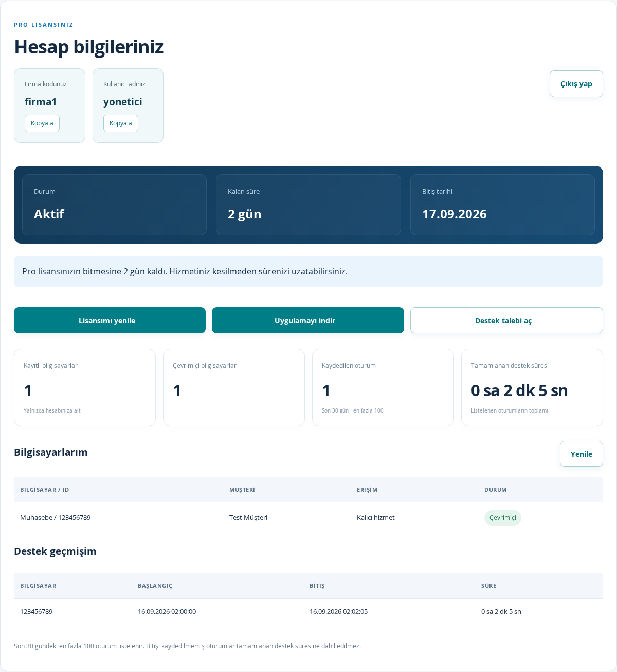Download the app with Uygulamayı indir

pos(308,321)
